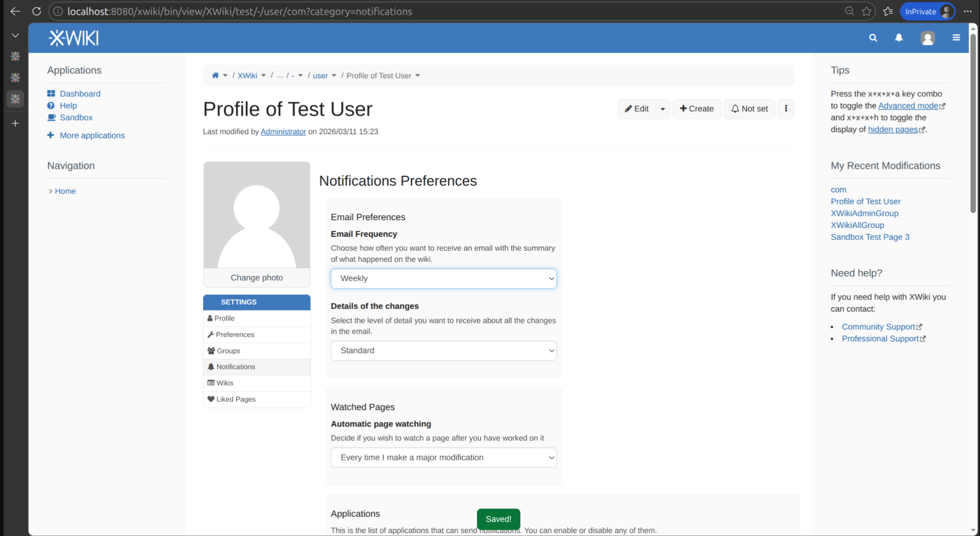980x536 pixels.
Task: Click the Create button
Action: tap(696, 108)
